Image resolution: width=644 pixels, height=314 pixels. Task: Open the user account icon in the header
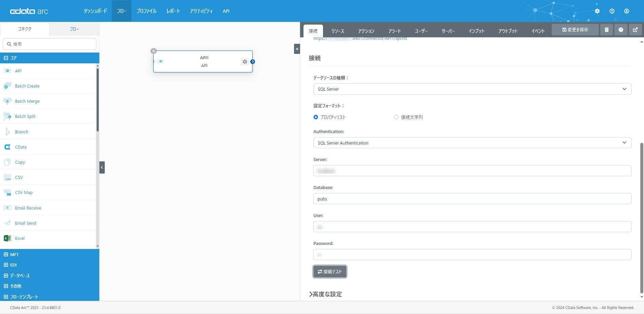[x=626, y=11]
